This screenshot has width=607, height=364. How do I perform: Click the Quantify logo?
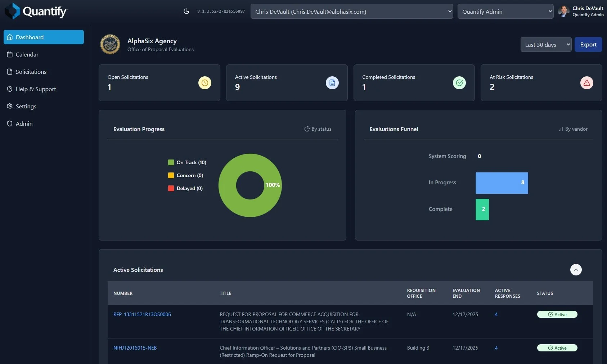(x=36, y=11)
